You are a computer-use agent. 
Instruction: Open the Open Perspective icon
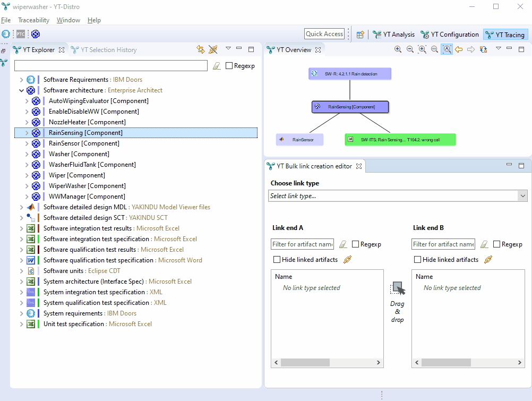tap(361, 35)
